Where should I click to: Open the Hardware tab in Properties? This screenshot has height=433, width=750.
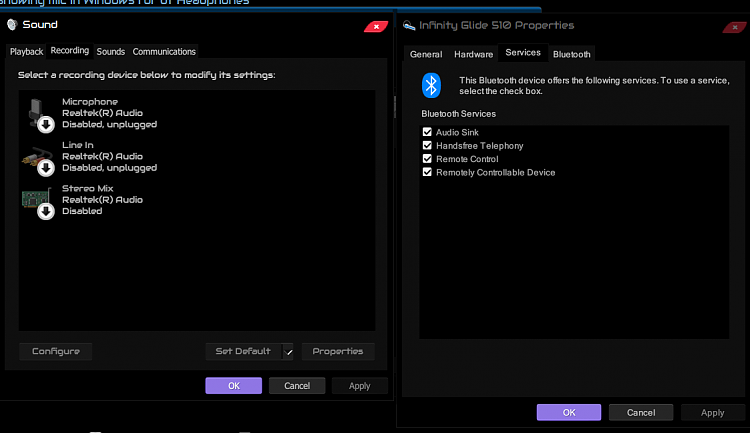coord(474,55)
